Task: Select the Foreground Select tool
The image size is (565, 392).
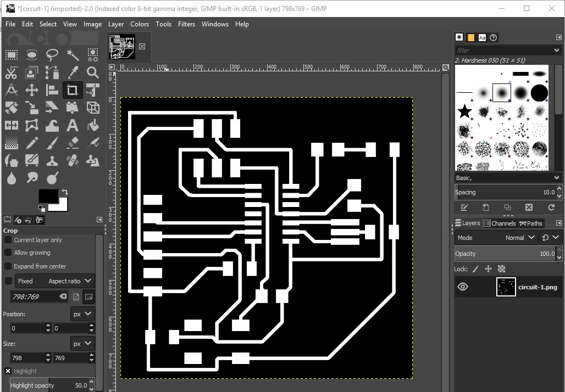Action: pyautogui.click(x=32, y=72)
